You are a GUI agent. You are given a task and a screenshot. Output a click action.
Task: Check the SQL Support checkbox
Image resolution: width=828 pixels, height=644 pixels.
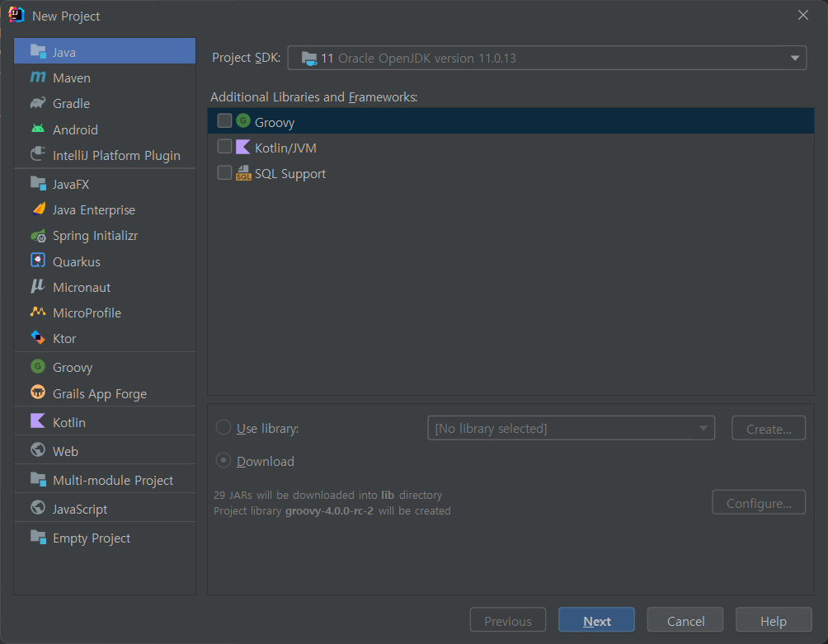coord(224,172)
